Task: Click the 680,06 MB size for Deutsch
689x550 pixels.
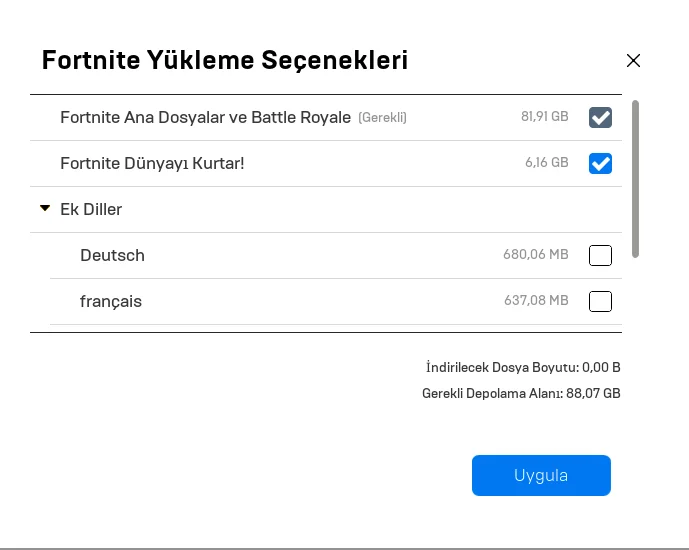Action: click(535, 255)
